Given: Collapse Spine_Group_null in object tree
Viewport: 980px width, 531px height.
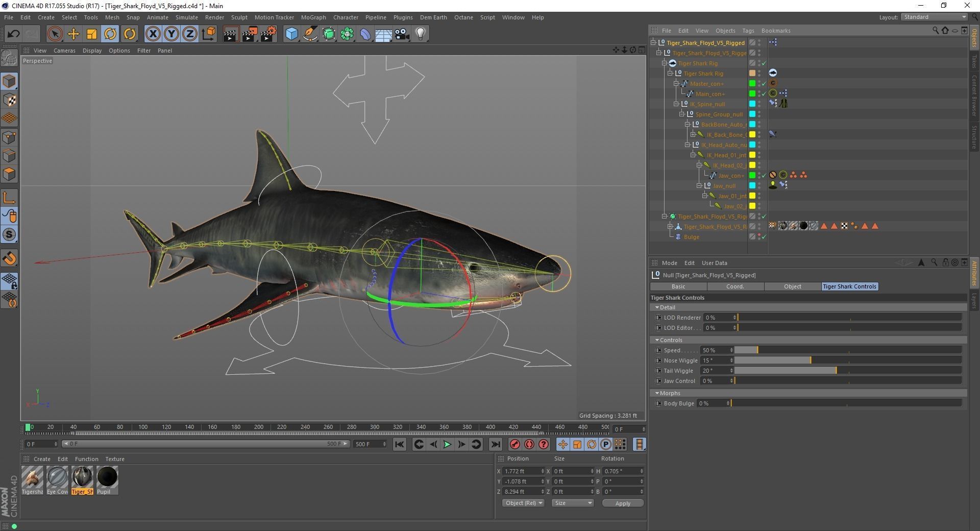Looking at the screenshot, I should (681, 114).
